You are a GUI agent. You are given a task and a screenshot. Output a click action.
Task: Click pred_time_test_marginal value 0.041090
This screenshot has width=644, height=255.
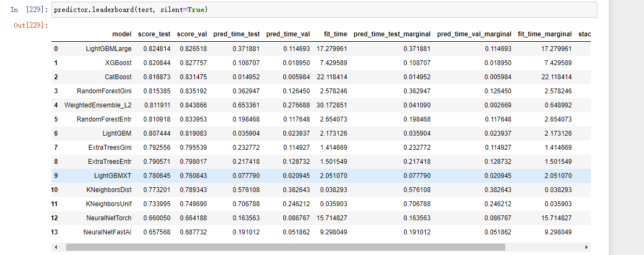[417, 105]
